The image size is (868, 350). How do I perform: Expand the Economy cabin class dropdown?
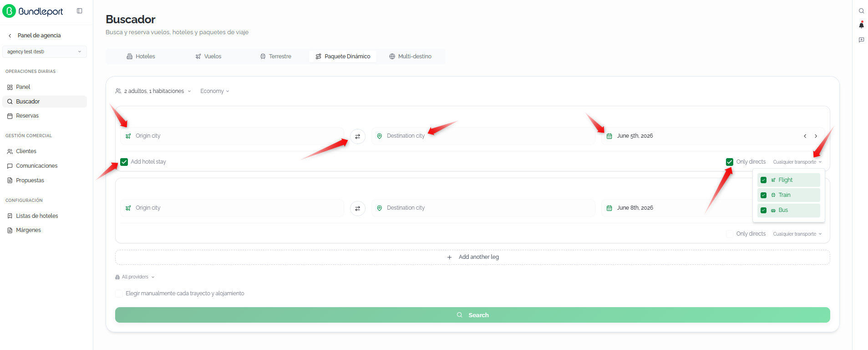[215, 91]
